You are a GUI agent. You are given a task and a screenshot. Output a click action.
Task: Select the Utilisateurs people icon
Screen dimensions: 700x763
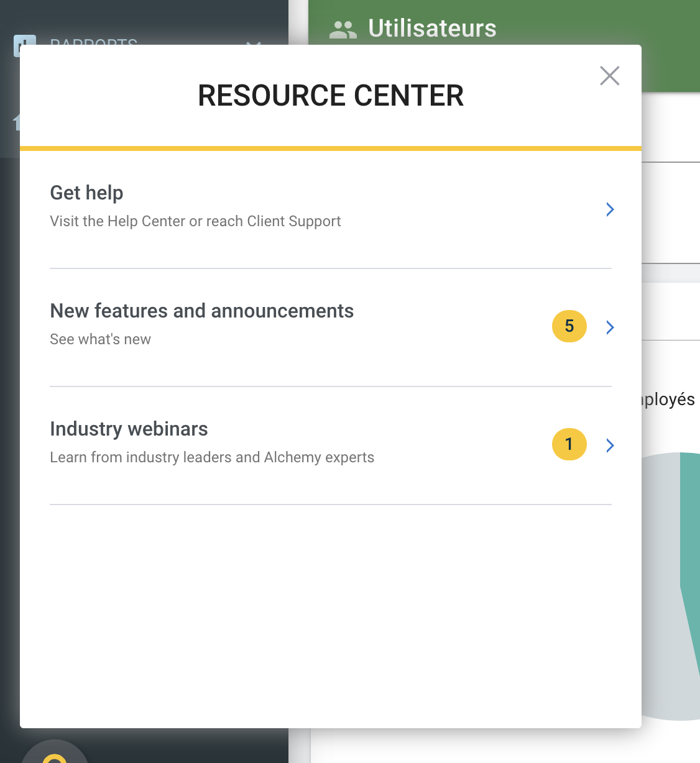point(344,27)
